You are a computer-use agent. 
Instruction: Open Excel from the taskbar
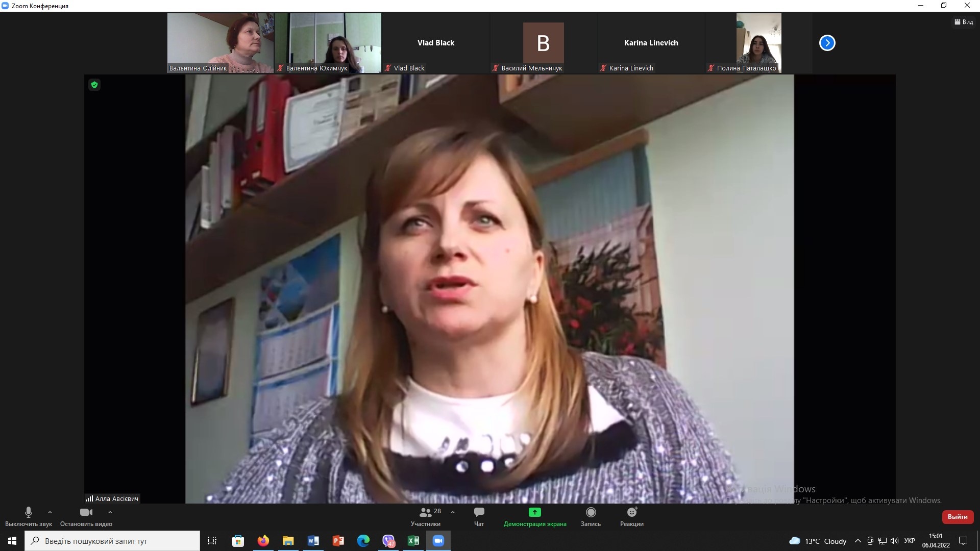coord(413,541)
